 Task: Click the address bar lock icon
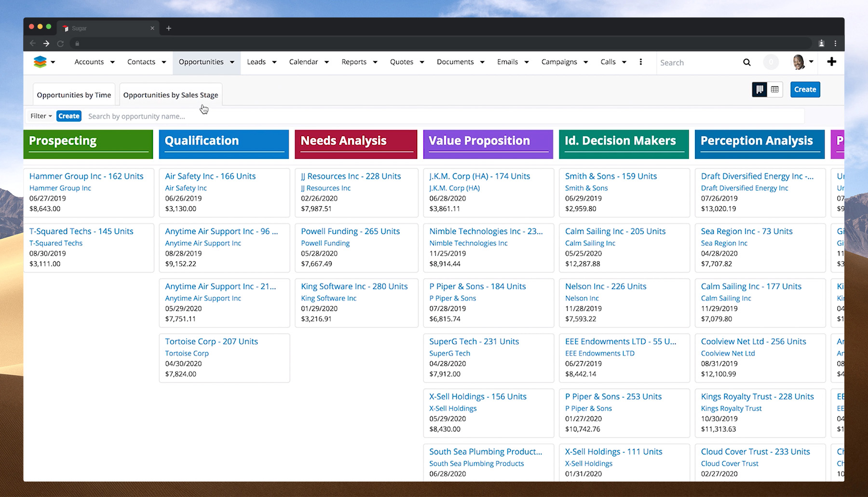pyautogui.click(x=77, y=43)
